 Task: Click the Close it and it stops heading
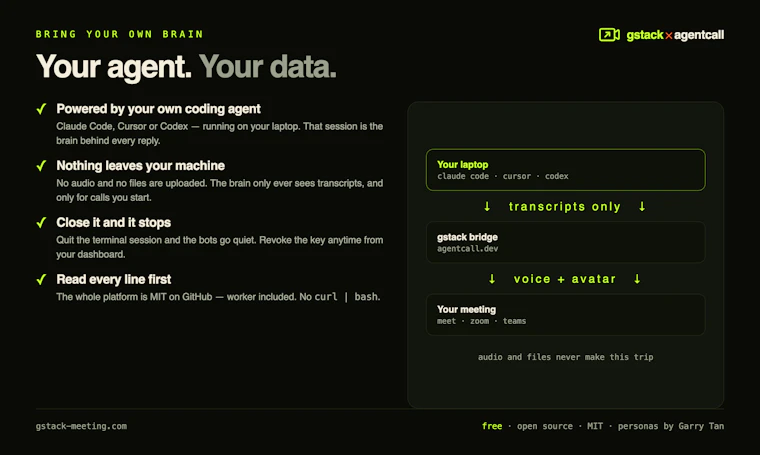pos(113,222)
